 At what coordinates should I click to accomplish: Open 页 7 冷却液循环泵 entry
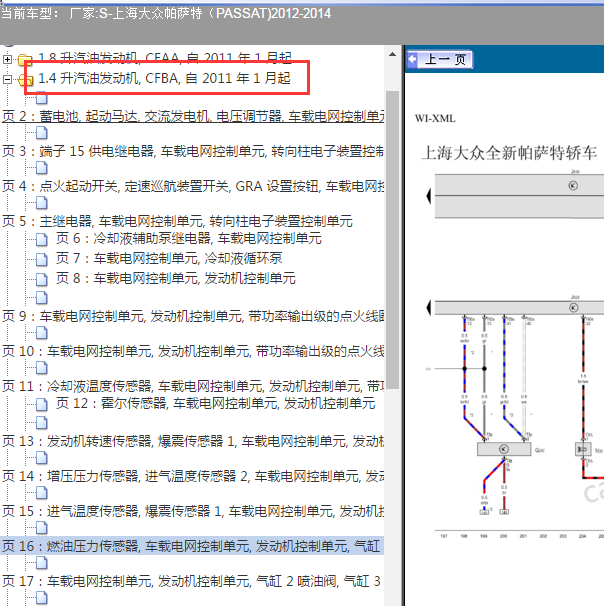point(169,258)
